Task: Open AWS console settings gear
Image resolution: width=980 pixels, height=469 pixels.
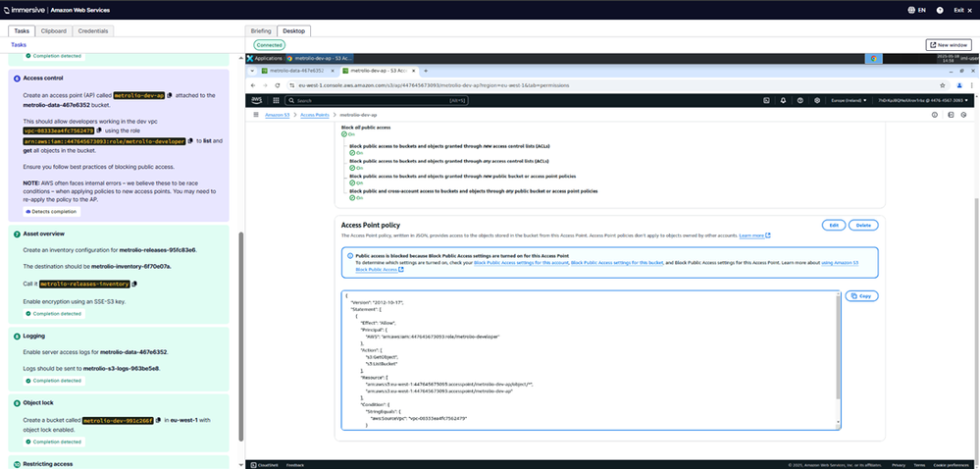Action: coord(817,100)
